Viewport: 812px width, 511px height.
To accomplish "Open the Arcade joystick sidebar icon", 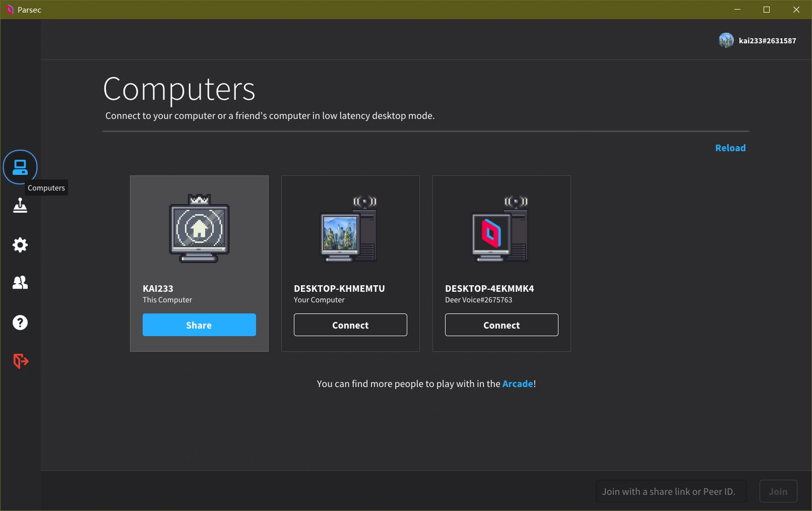I will (20, 206).
